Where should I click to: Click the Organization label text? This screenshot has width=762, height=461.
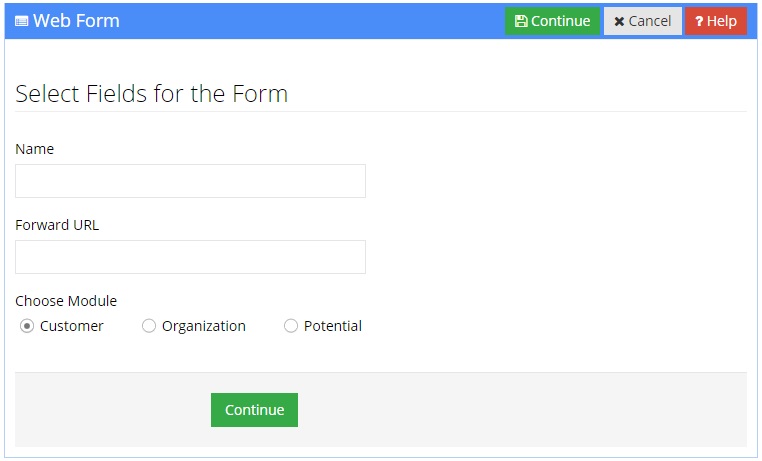pyautogui.click(x=204, y=326)
